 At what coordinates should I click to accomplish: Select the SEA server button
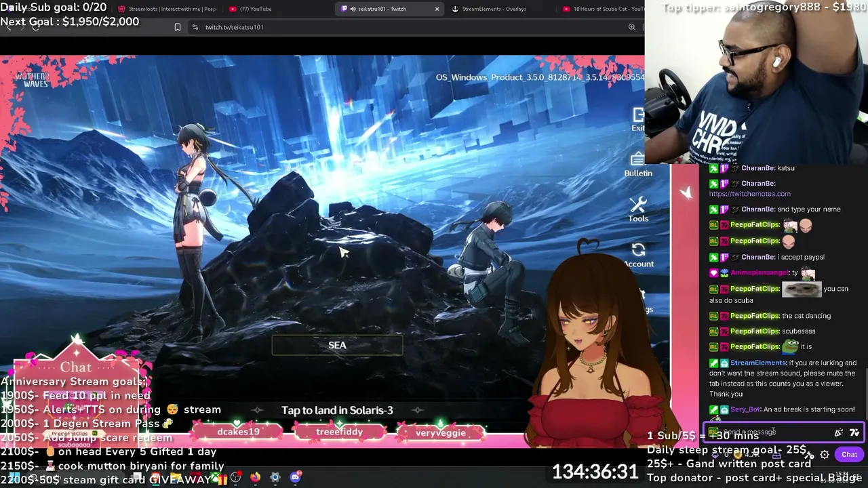point(337,345)
